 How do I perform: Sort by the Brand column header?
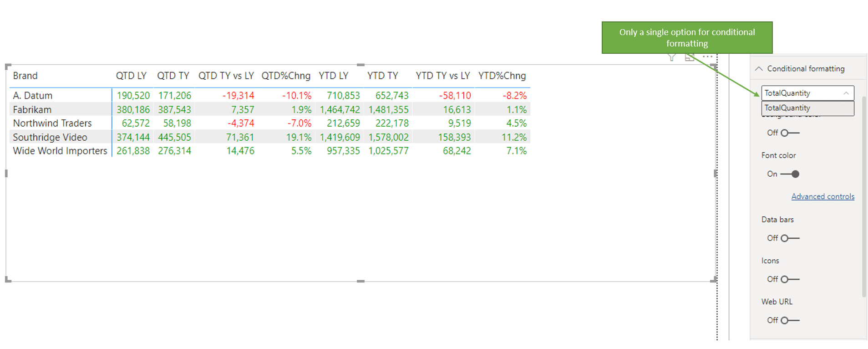tap(25, 76)
